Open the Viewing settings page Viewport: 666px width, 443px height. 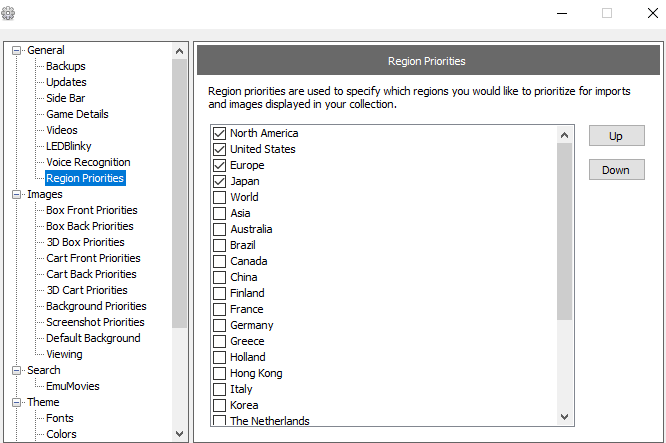pos(64,354)
